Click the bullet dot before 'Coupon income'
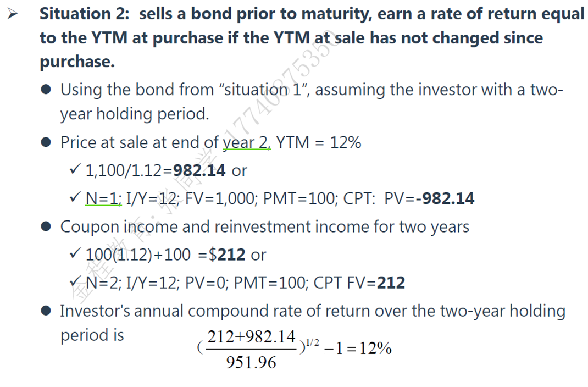Image resolution: width=588 pixels, height=387 pixels. tap(46, 227)
